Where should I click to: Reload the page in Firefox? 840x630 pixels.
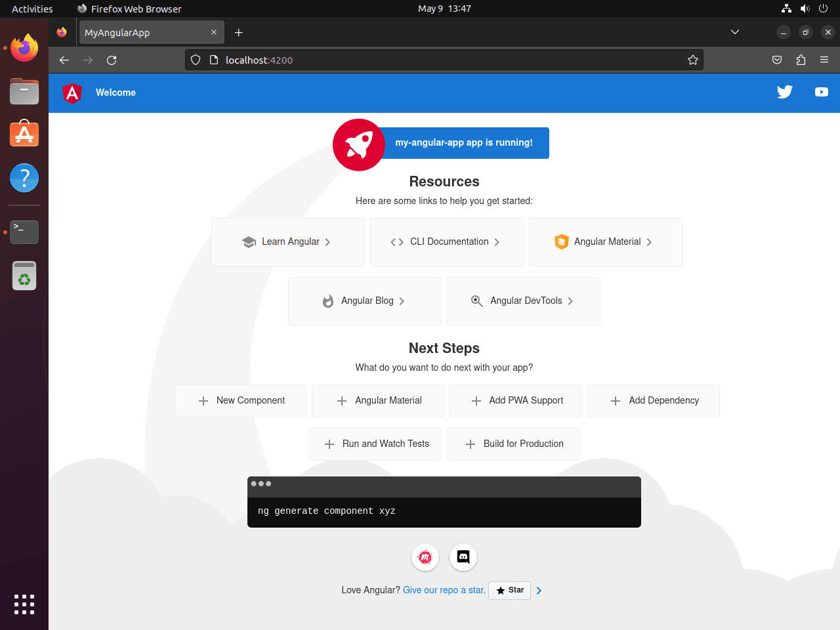[112, 60]
